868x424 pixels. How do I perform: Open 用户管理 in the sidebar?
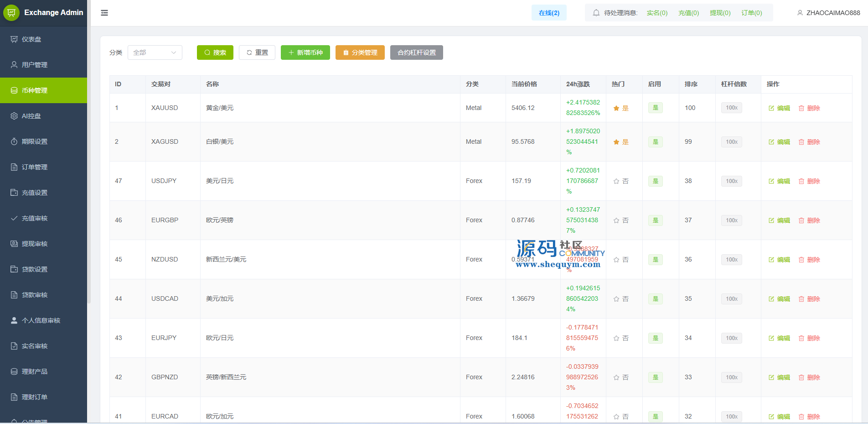pyautogui.click(x=35, y=65)
